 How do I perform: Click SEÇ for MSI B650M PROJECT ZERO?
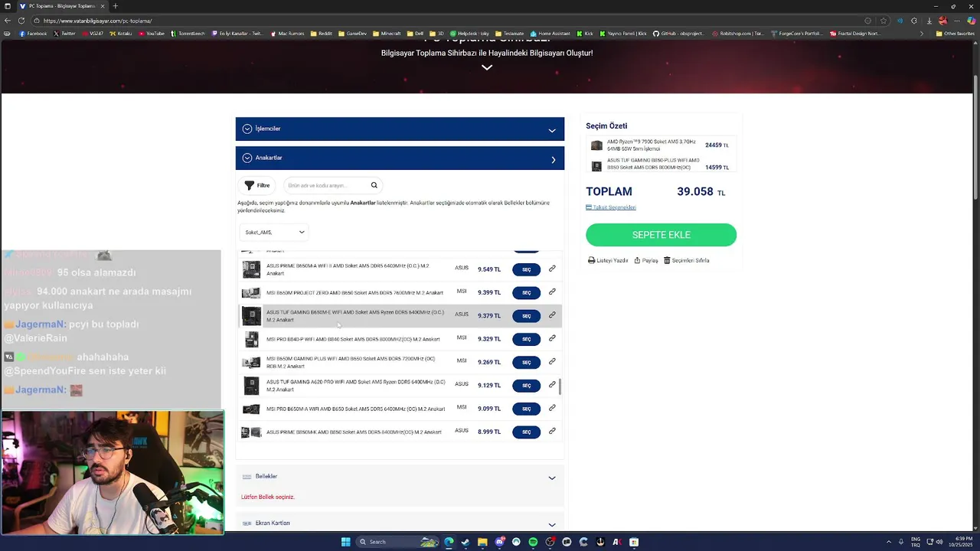(x=526, y=292)
